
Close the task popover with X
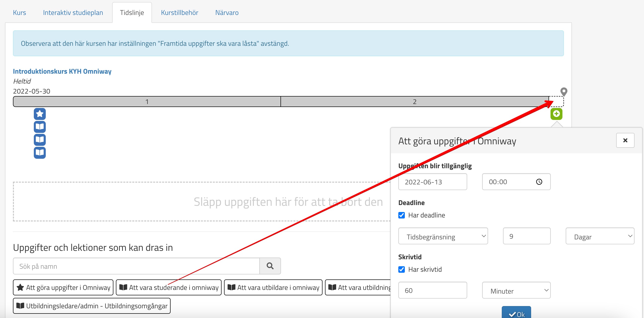(625, 140)
